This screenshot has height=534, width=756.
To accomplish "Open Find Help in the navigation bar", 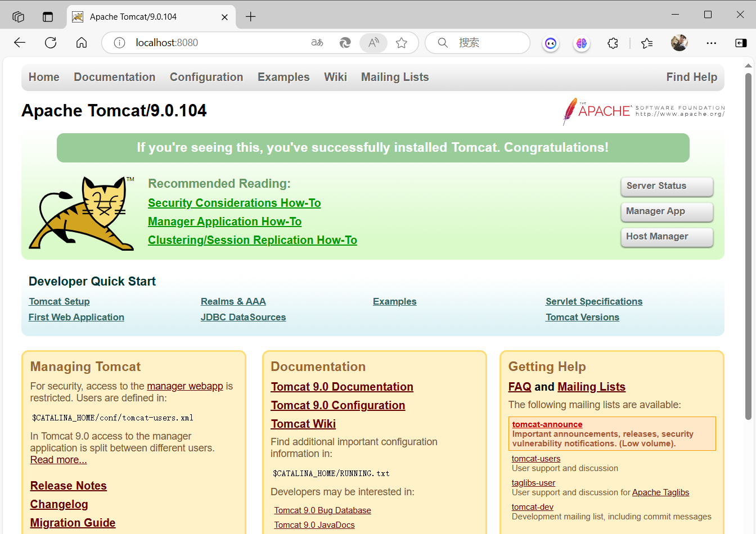I will pyautogui.click(x=692, y=77).
